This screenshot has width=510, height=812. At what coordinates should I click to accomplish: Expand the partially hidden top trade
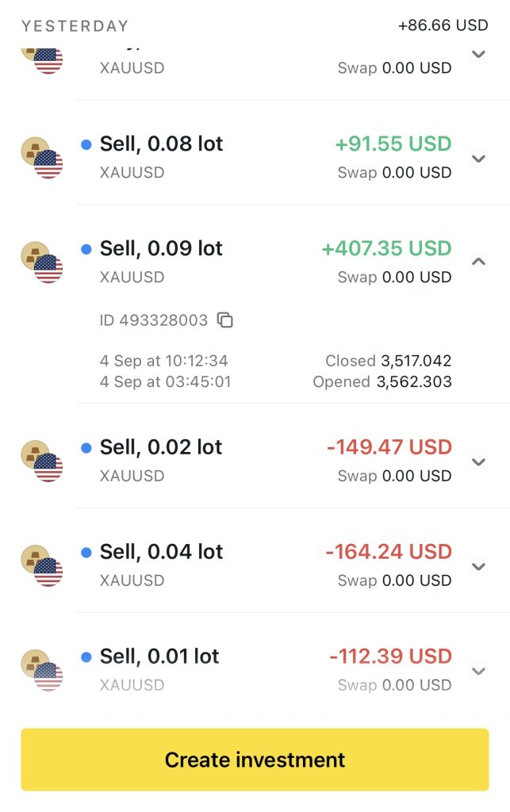478,54
